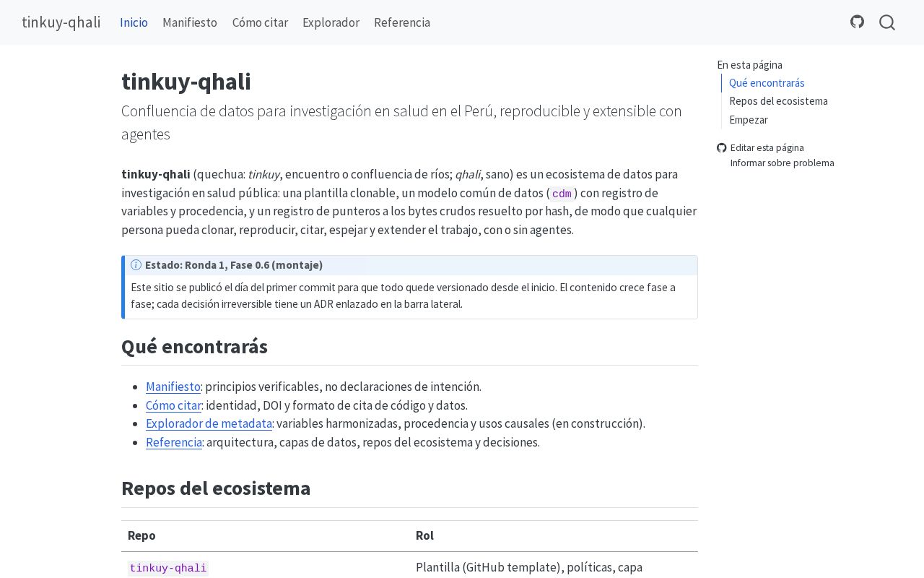Click the info icon in the Estado callout
The width and height of the screenshot is (924, 578).
tap(136, 265)
